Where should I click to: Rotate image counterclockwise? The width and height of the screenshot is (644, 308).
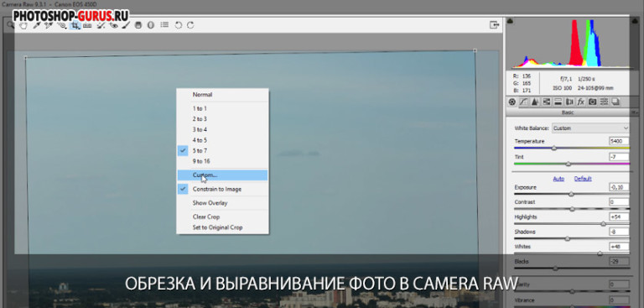[x=178, y=25]
